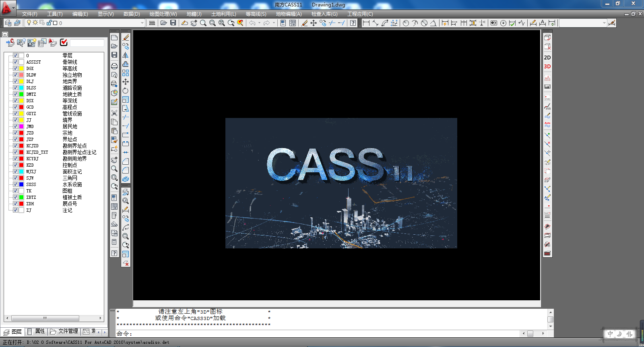The width and height of the screenshot is (644, 347).
Task: Click the Help question mark icon in top toolbar
Action: [x=353, y=23]
